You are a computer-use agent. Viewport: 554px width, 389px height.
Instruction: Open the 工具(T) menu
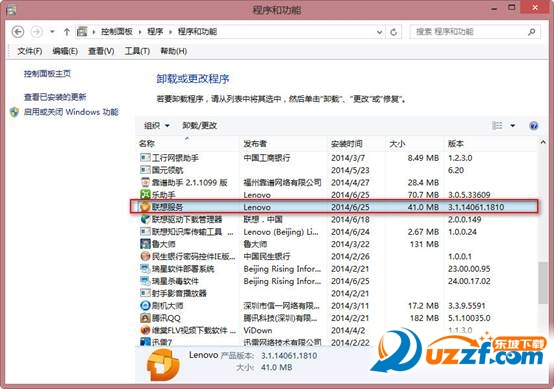137,51
